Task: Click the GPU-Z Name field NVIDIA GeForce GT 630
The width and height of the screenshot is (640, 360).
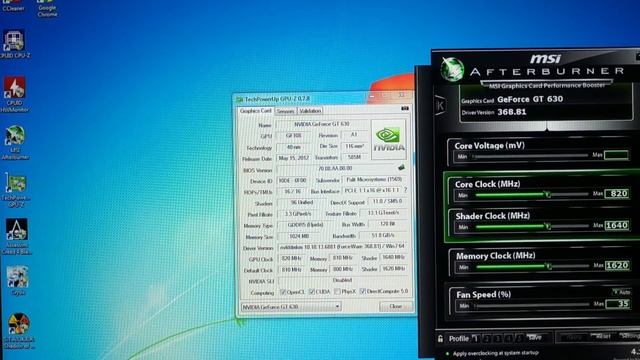Action: click(322, 124)
